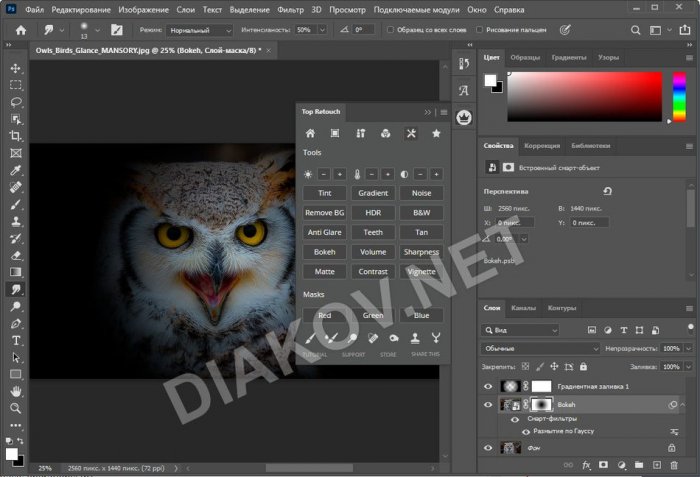The width and height of the screenshot is (700, 477).
Task: Pick the Zoom magnifier tool
Action: point(16,408)
